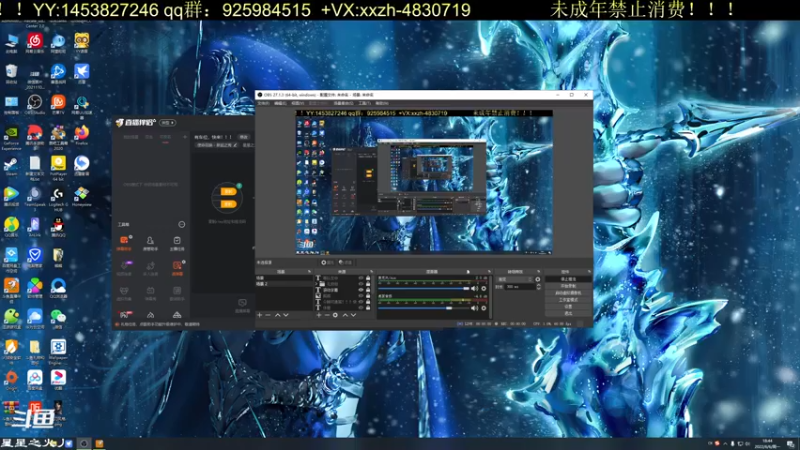
Task: Remove the selected OBS source
Action: tap(327, 315)
